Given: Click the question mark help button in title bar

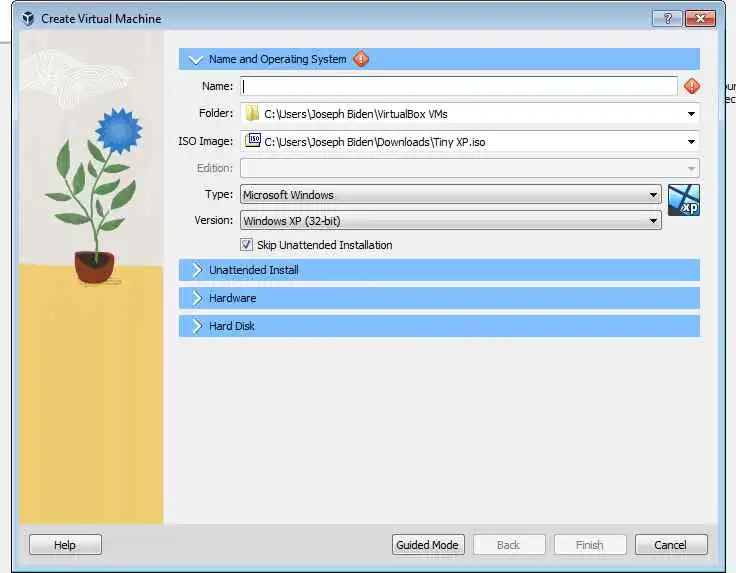Looking at the screenshot, I should [667, 19].
